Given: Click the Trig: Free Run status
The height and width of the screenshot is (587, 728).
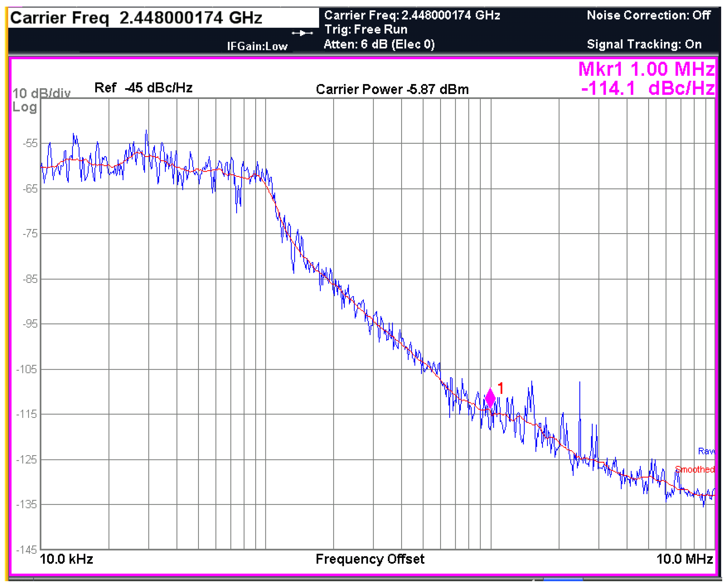Looking at the screenshot, I should click(x=366, y=30).
